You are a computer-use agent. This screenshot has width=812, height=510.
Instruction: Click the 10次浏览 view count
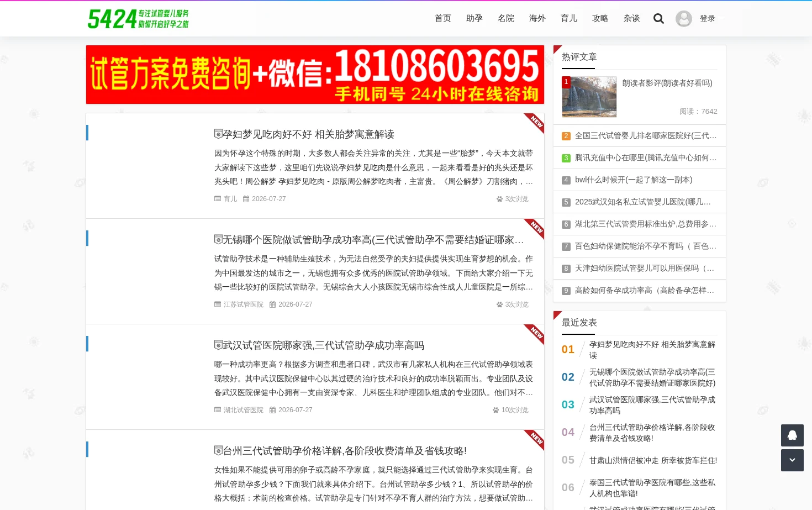[x=515, y=410]
